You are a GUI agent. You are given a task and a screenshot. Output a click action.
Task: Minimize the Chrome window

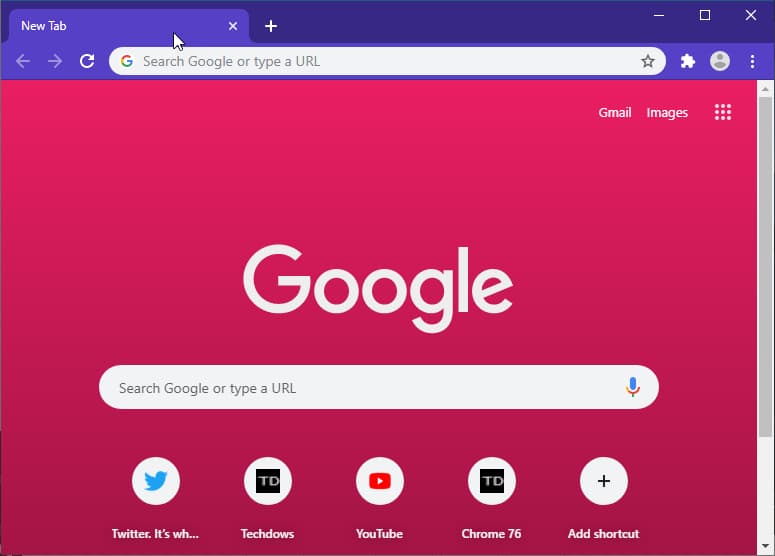tap(658, 15)
